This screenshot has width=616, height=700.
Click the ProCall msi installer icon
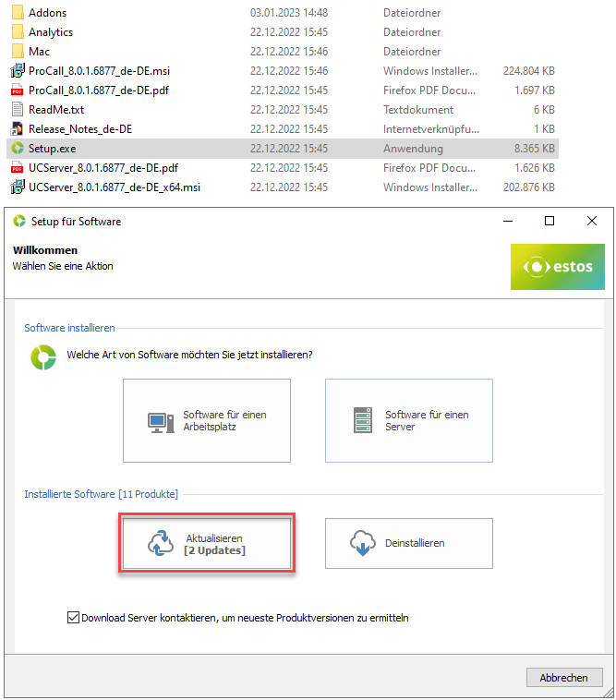click(x=17, y=71)
